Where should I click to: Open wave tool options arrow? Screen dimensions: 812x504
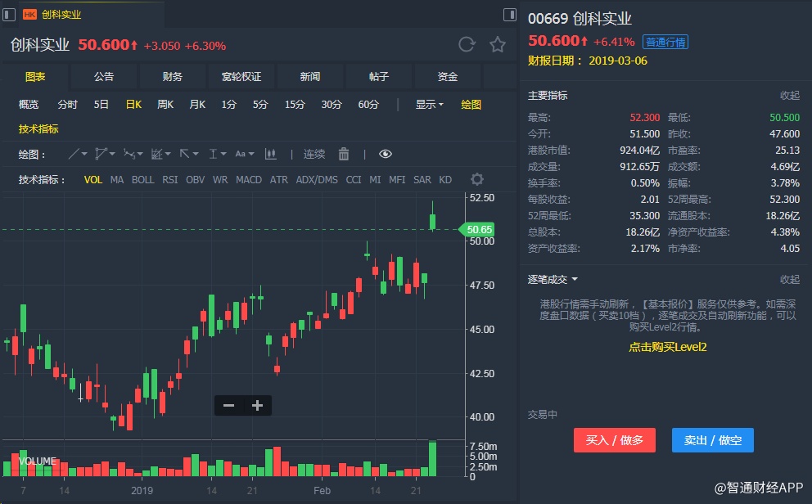coord(140,154)
